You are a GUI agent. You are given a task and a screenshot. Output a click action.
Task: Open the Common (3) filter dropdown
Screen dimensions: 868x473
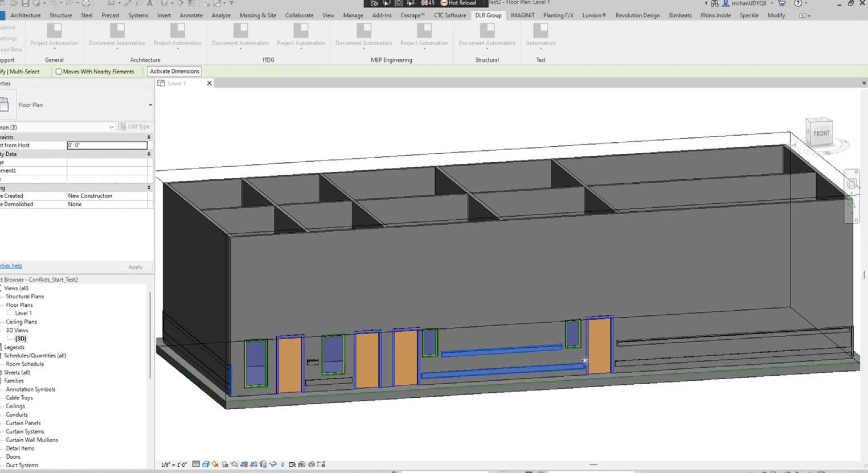(x=111, y=127)
